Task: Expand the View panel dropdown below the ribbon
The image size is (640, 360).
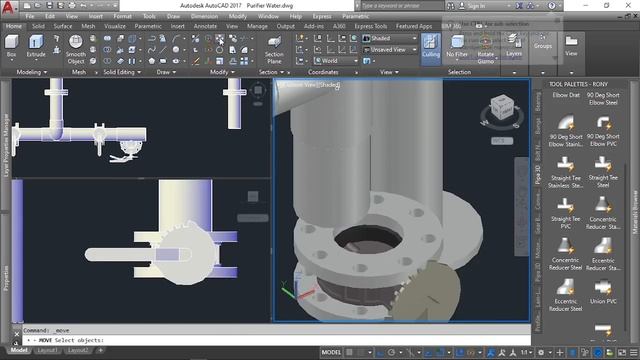Action: point(389,72)
